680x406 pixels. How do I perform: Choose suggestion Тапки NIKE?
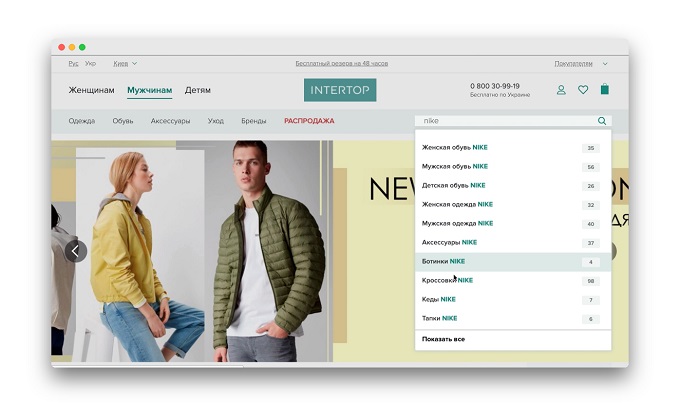click(513, 319)
